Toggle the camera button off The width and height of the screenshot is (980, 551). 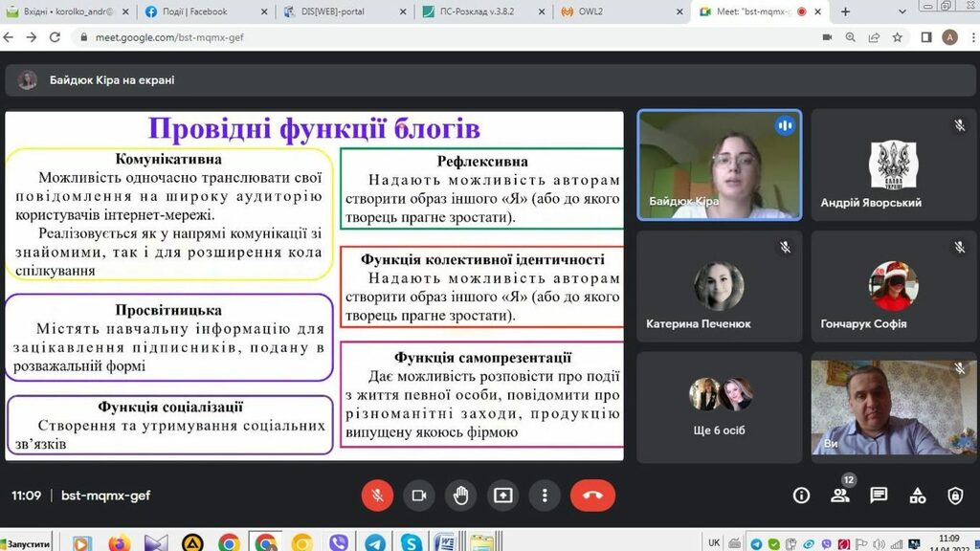pyautogui.click(x=418, y=496)
